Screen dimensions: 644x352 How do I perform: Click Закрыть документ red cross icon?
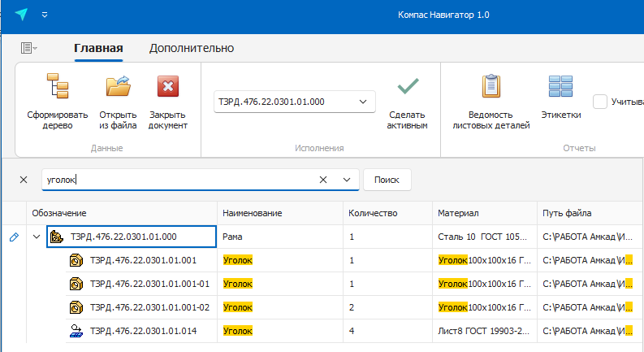168,86
